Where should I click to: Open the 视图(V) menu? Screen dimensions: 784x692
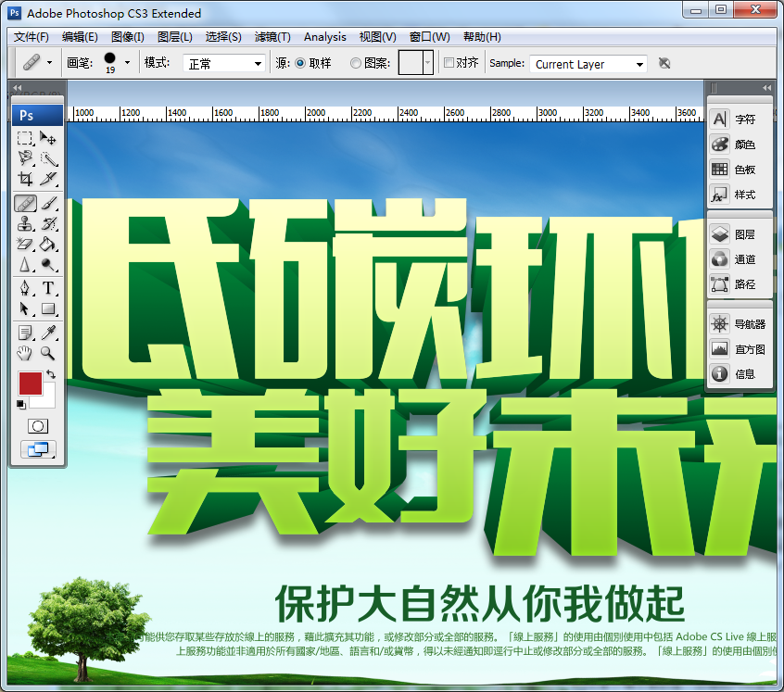coord(377,37)
